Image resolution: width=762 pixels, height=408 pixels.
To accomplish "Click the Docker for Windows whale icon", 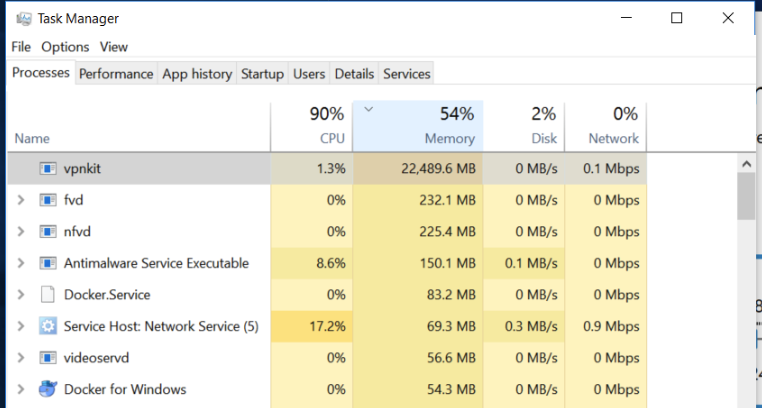I will 48,389.
